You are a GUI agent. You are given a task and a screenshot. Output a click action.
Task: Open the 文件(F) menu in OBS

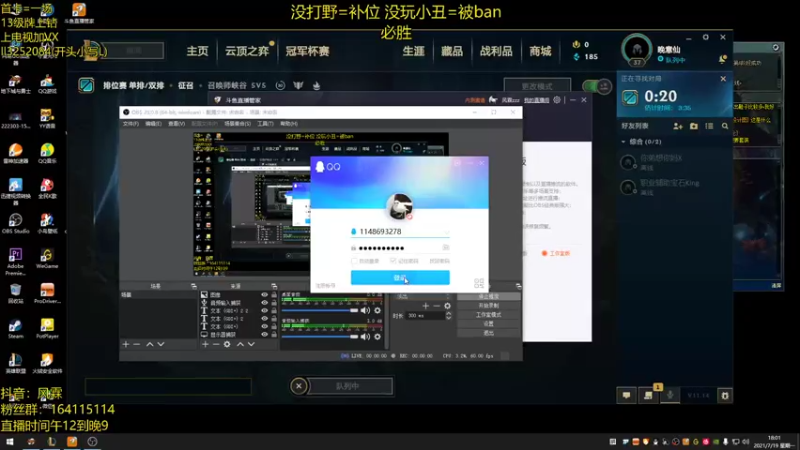click(131, 124)
